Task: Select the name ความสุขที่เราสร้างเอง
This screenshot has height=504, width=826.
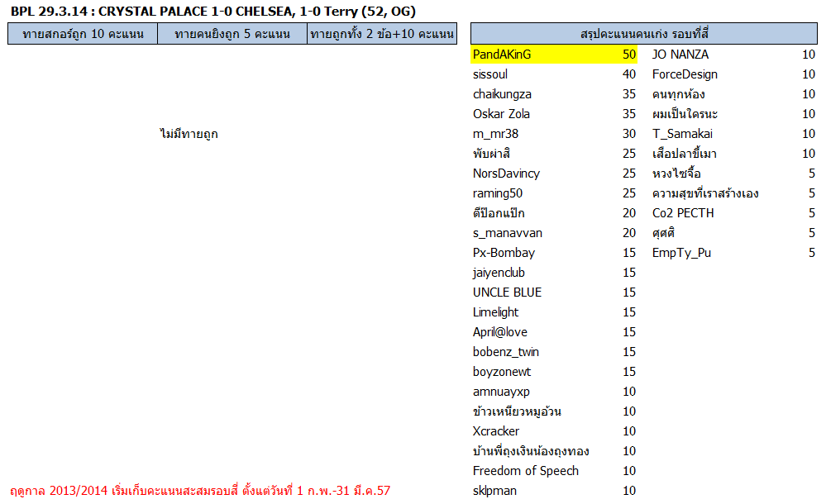Action: pyautogui.click(x=705, y=193)
